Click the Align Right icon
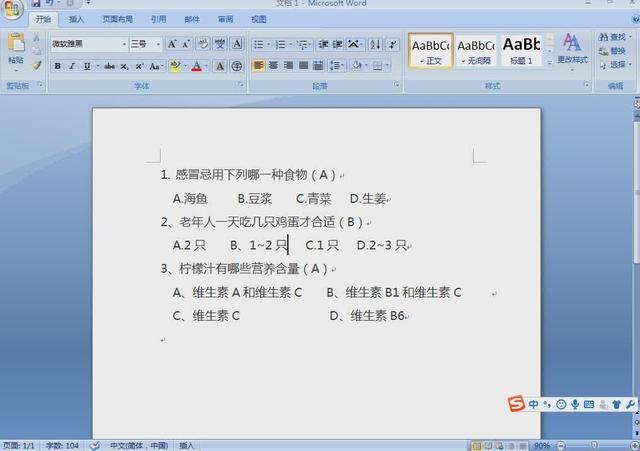The width and height of the screenshot is (640, 451). [x=288, y=65]
